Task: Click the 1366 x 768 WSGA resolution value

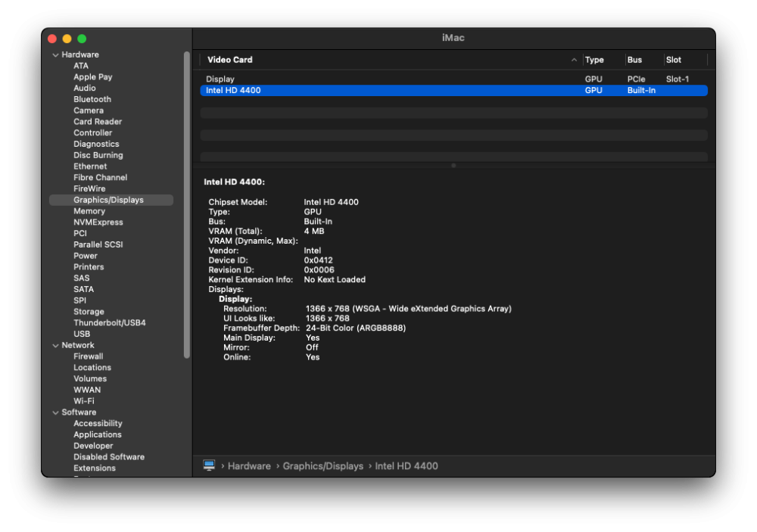Action: 409,309
